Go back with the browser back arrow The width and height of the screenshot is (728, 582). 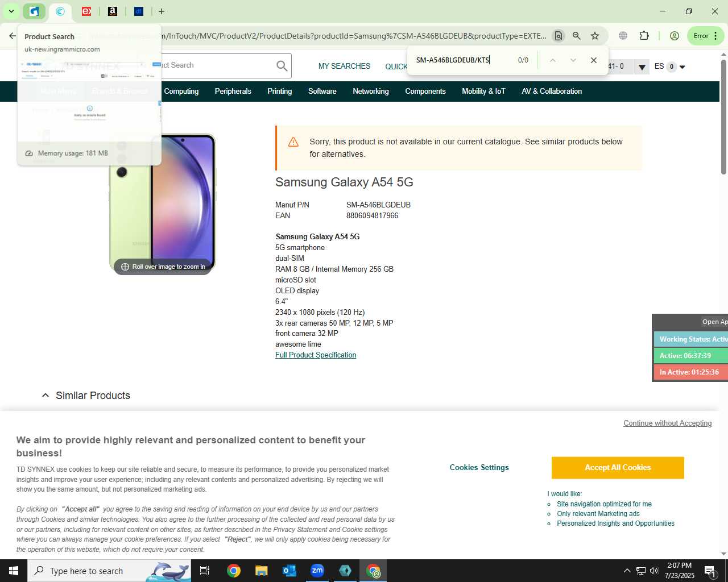pos(13,36)
